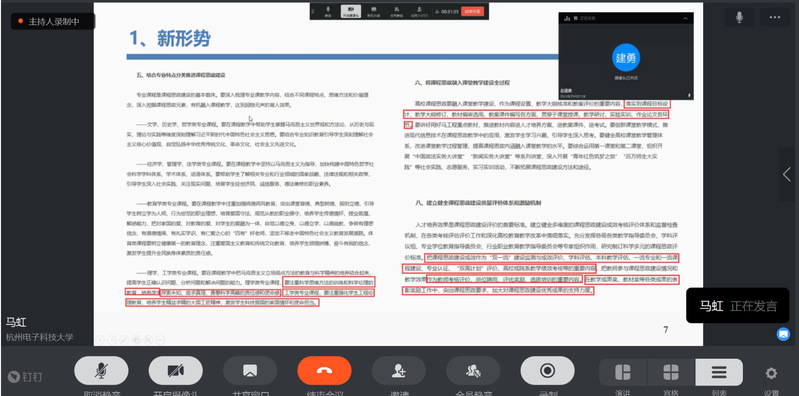Click blue chat bubble icon at right edge

[x=783, y=334]
